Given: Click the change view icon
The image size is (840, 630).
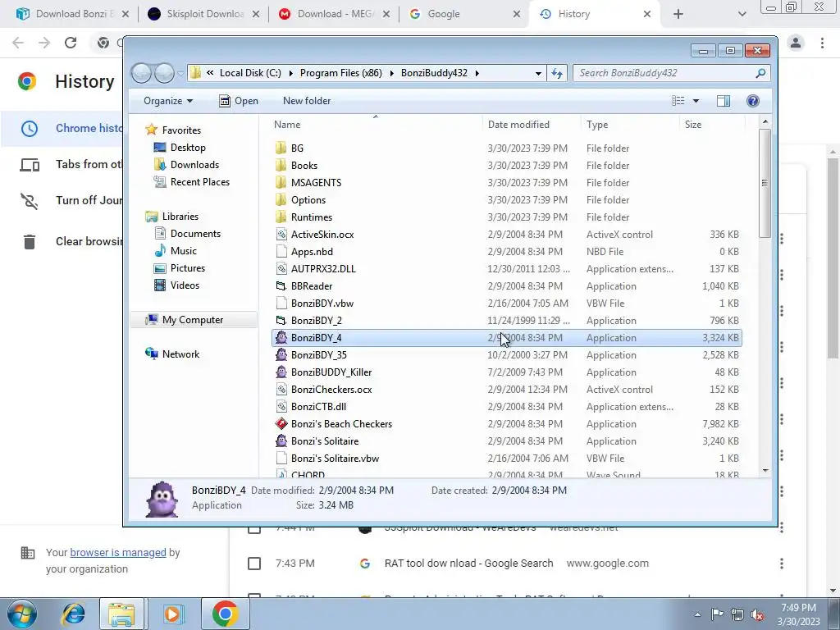Looking at the screenshot, I should [x=678, y=101].
